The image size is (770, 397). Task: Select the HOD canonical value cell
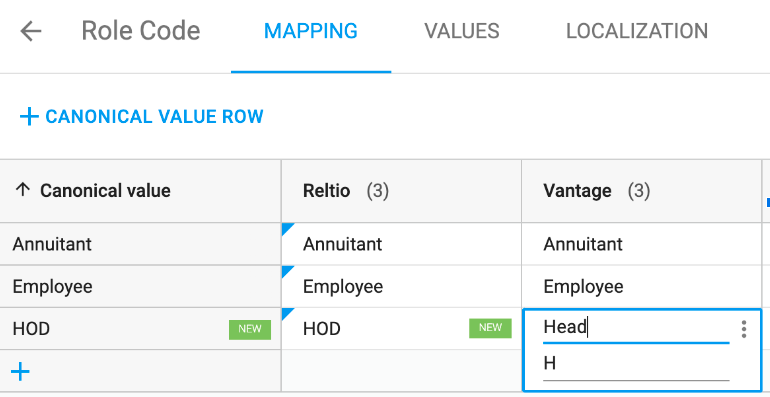point(140,329)
